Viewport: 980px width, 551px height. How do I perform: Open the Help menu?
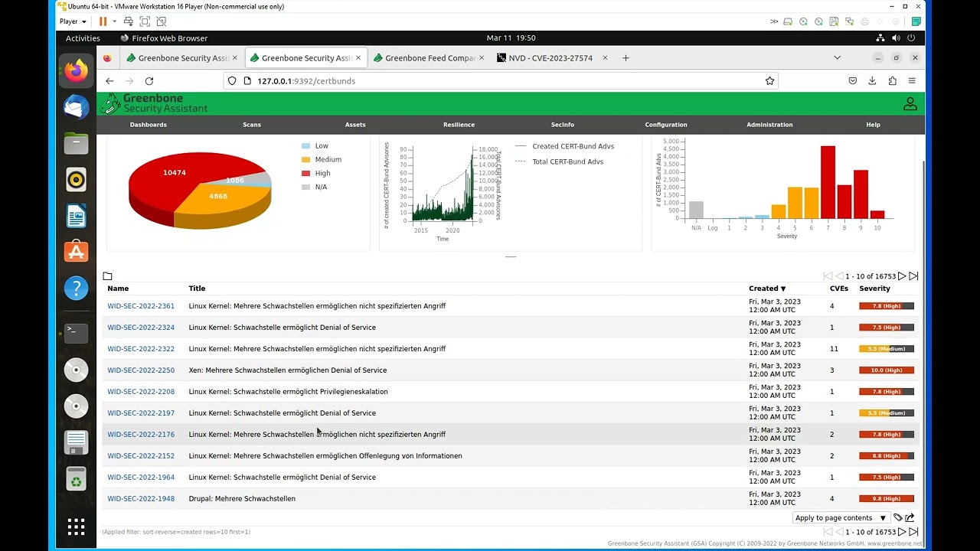point(873,125)
